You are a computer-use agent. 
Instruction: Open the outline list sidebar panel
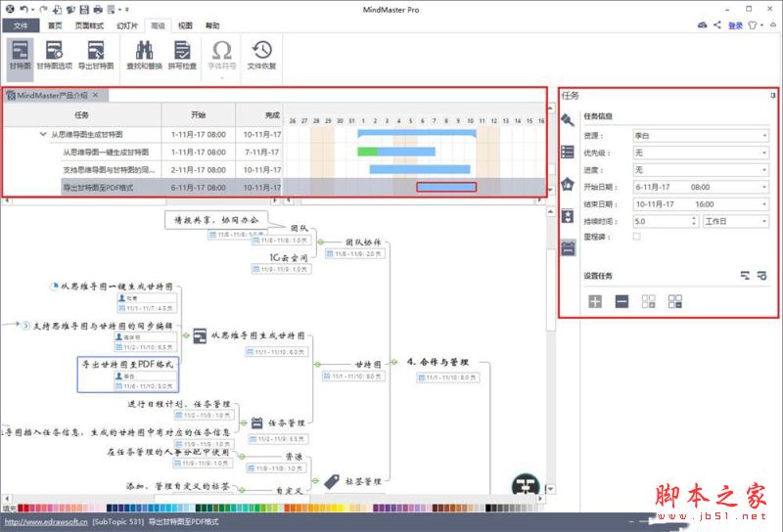(568, 152)
